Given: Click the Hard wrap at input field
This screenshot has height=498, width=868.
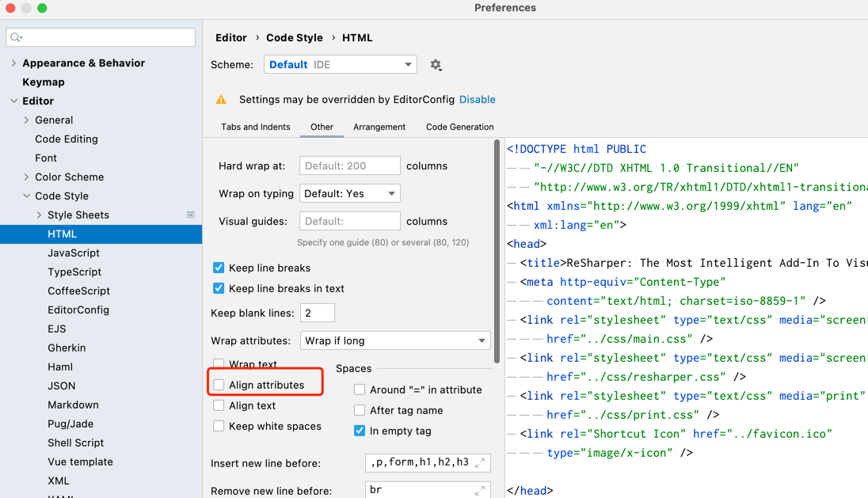Looking at the screenshot, I should coord(350,166).
